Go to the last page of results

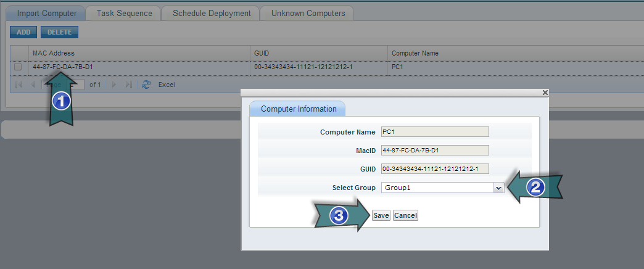click(128, 85)
